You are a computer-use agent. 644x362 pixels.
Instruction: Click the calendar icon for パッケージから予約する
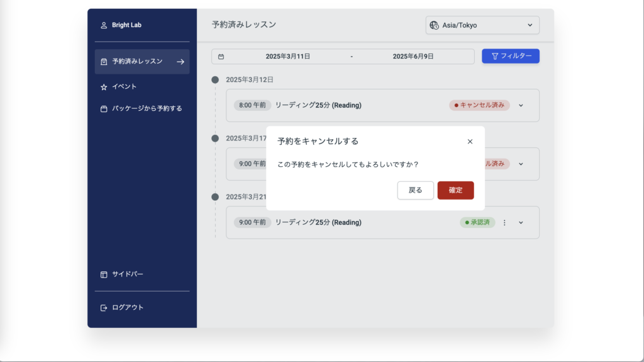(x=104, y=108)
